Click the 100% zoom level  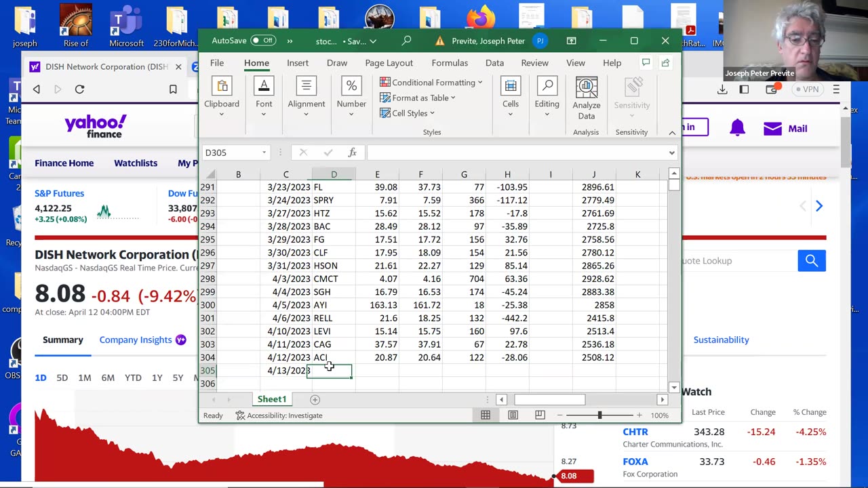[x=660, y=415]
